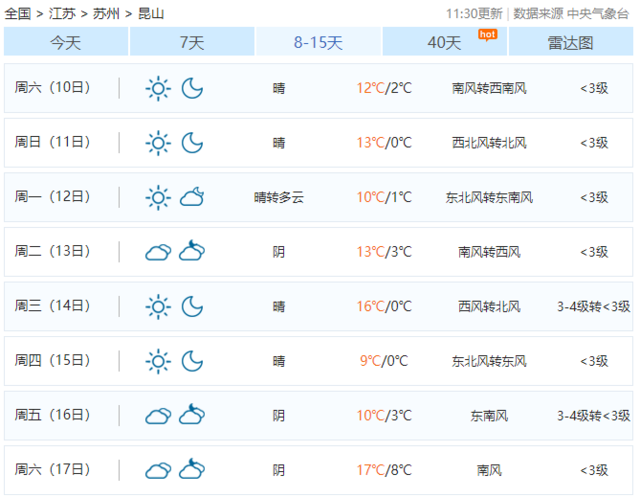
Task: Select the 8-15天 forecast tab
Action: point(318,42)
